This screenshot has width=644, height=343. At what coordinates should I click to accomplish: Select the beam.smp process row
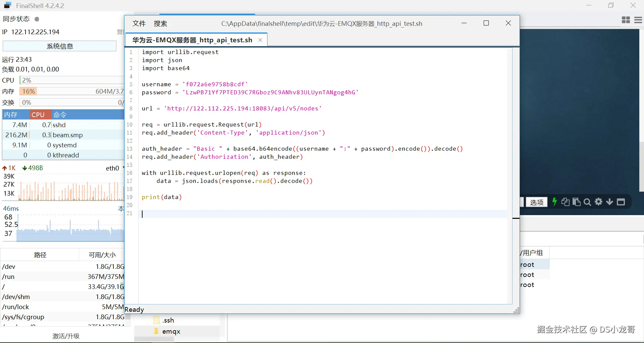tap(63, 135)
